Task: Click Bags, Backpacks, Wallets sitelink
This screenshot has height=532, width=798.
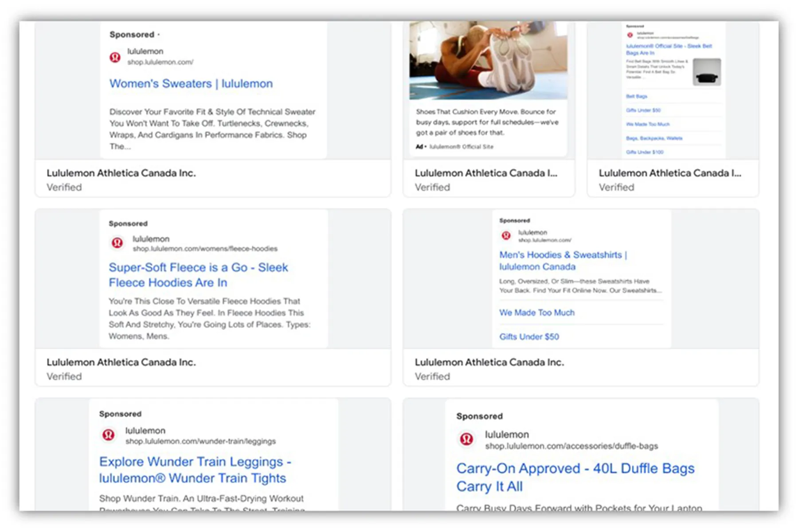Action: pyautogui.click(x=654, y=138)
